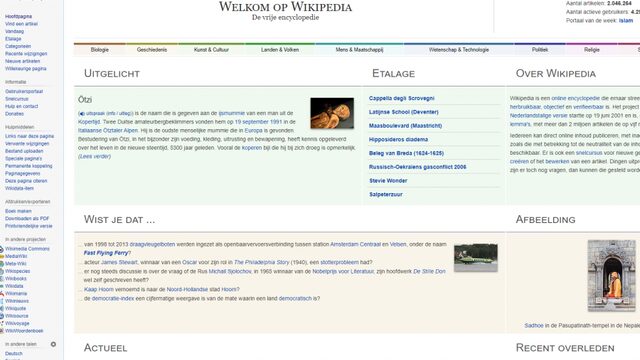Open the Salpeterzuur article
Viewport: 640px width, 360px height.
tap(386, 195)
